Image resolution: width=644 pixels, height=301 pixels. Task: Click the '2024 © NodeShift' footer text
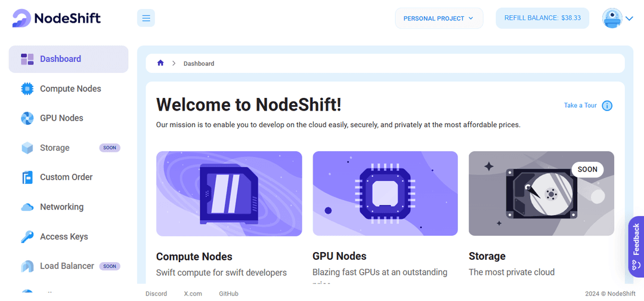click(609, 294)
